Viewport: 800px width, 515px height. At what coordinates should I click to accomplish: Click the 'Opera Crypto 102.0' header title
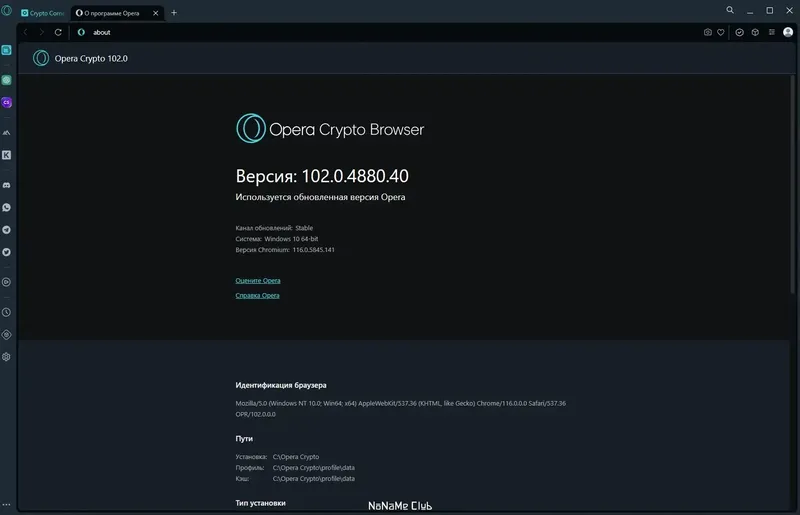coord(91,59)
